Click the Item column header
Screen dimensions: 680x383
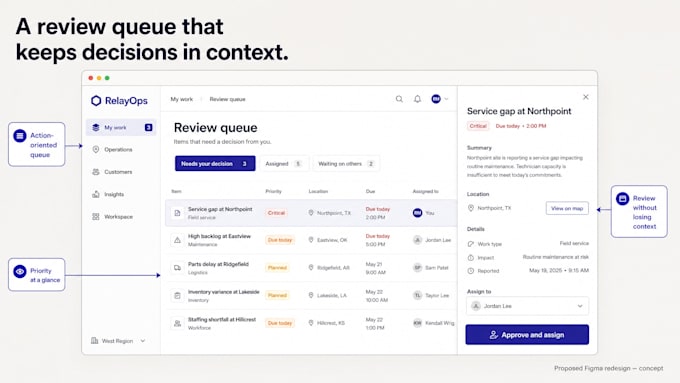[x=176, y=191]
